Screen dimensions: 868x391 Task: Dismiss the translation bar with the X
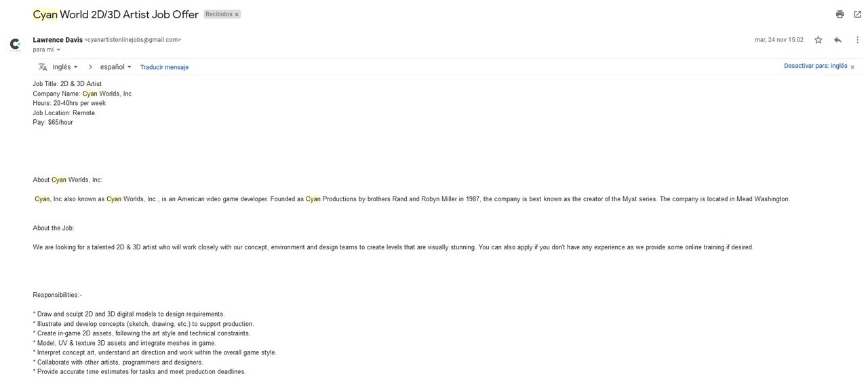click(852, 67)
